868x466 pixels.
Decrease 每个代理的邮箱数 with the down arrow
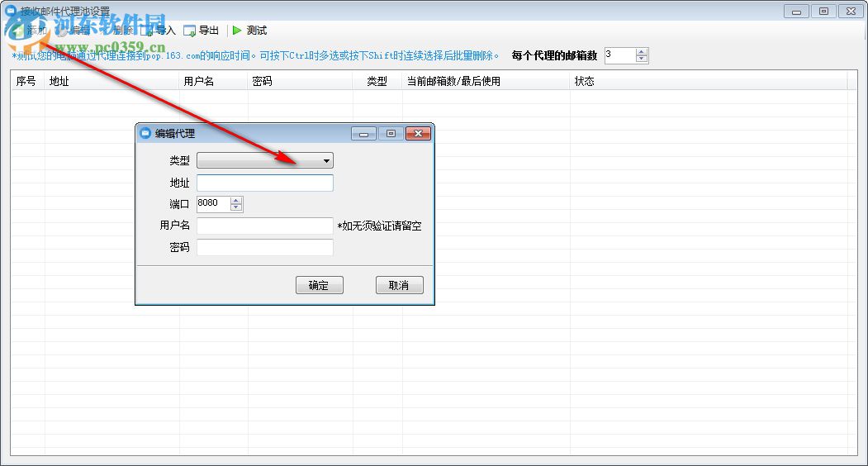point(642,59)
